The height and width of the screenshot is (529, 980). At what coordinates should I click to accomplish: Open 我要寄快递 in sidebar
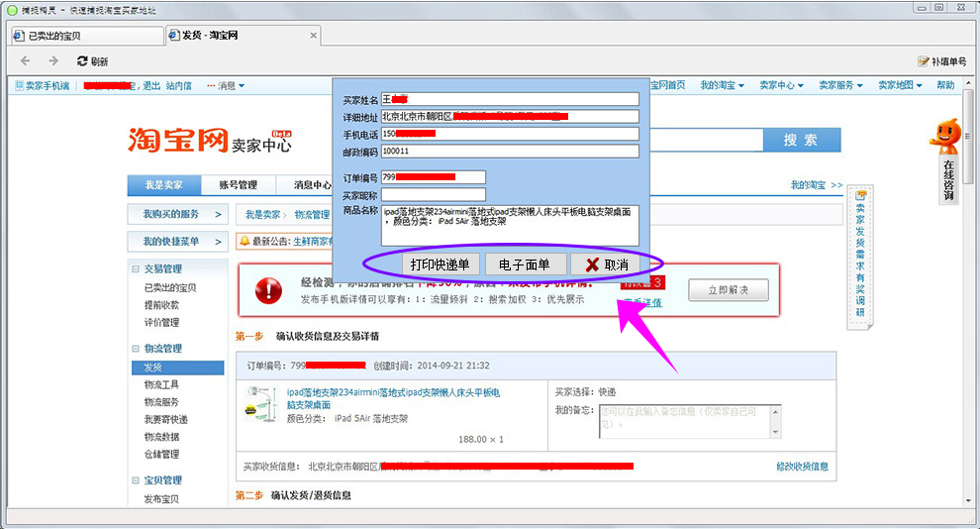(x=165, y=420)
